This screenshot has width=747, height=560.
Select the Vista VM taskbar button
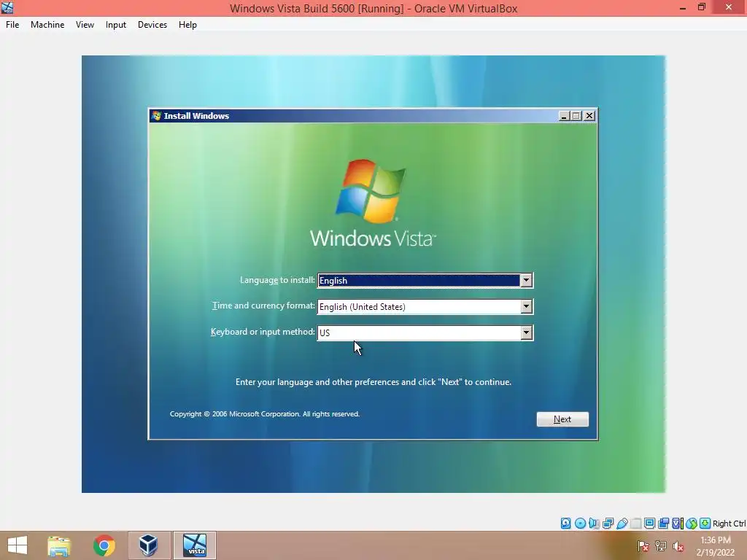[195, 545]
